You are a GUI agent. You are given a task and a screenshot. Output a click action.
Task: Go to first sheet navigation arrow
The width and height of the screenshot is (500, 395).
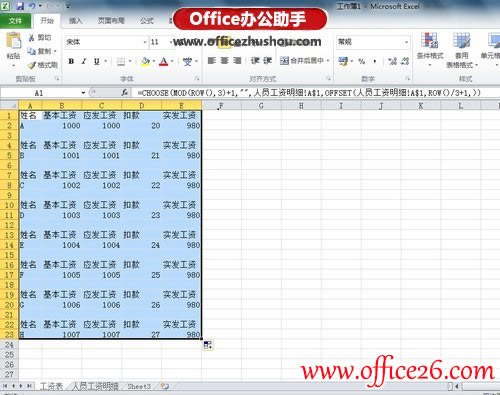(5, 386)
